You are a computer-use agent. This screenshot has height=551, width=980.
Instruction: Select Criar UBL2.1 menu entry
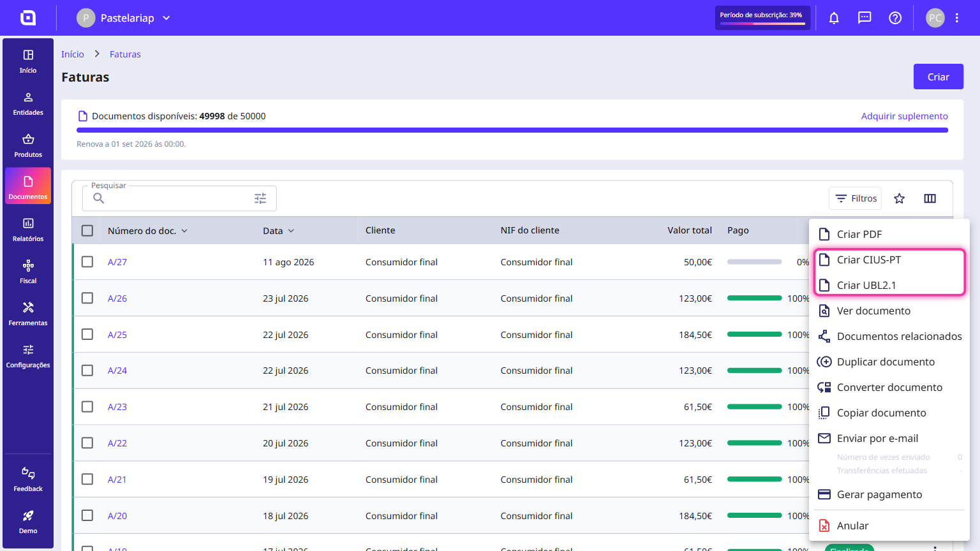[x=889, y=285]
